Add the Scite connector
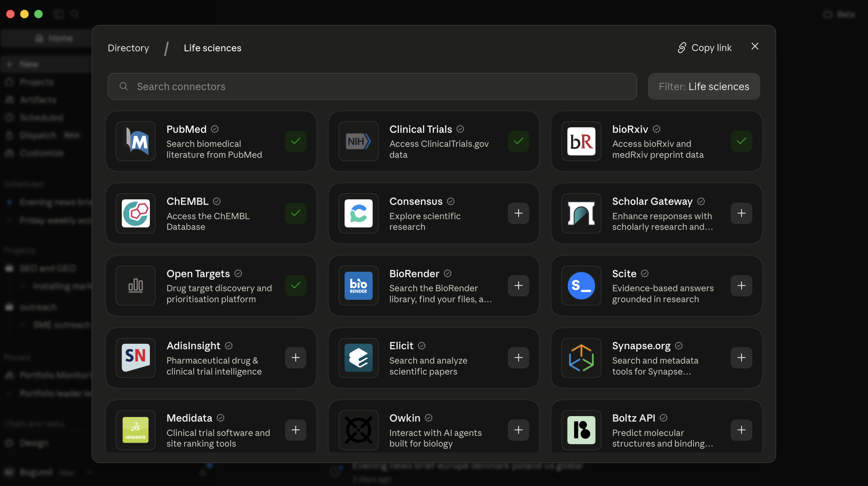The width and height of the screenshot is (868, 486). click(741, 286)
